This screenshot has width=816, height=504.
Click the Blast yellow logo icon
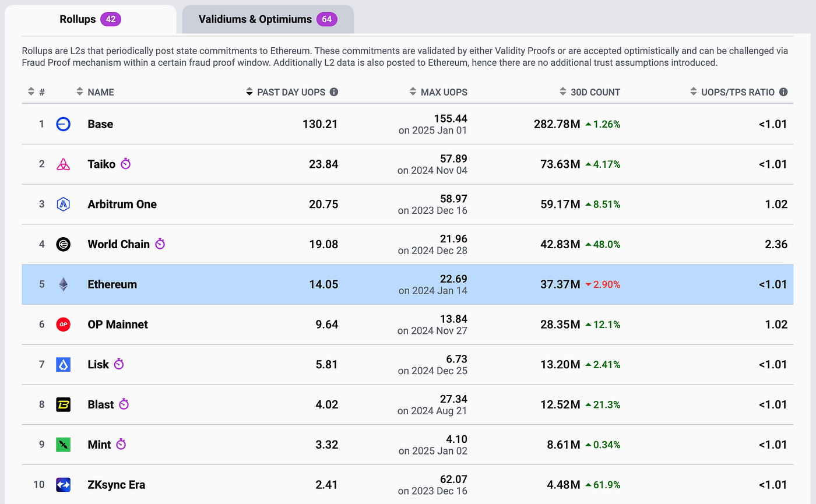(x=63, y=404)
